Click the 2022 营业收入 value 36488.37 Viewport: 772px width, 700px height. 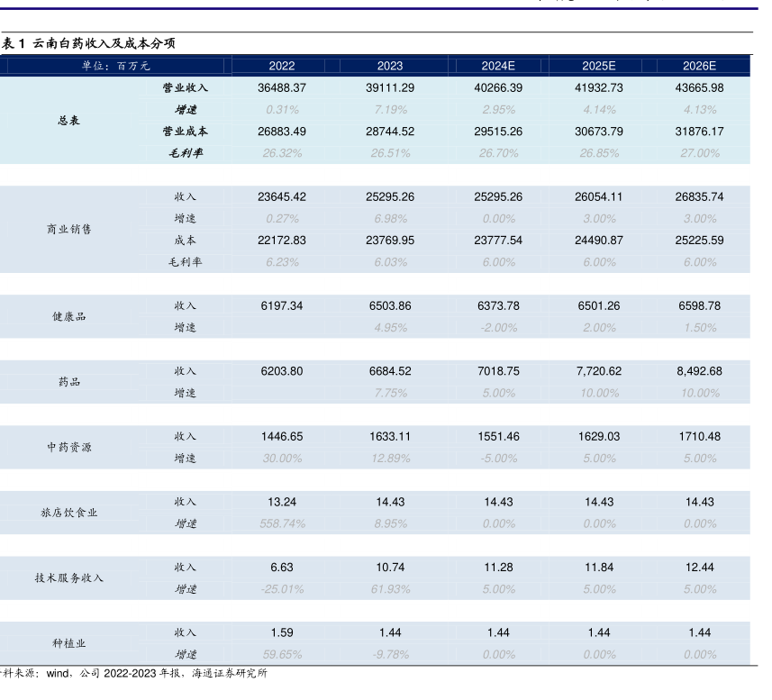[x=282, y=87]
